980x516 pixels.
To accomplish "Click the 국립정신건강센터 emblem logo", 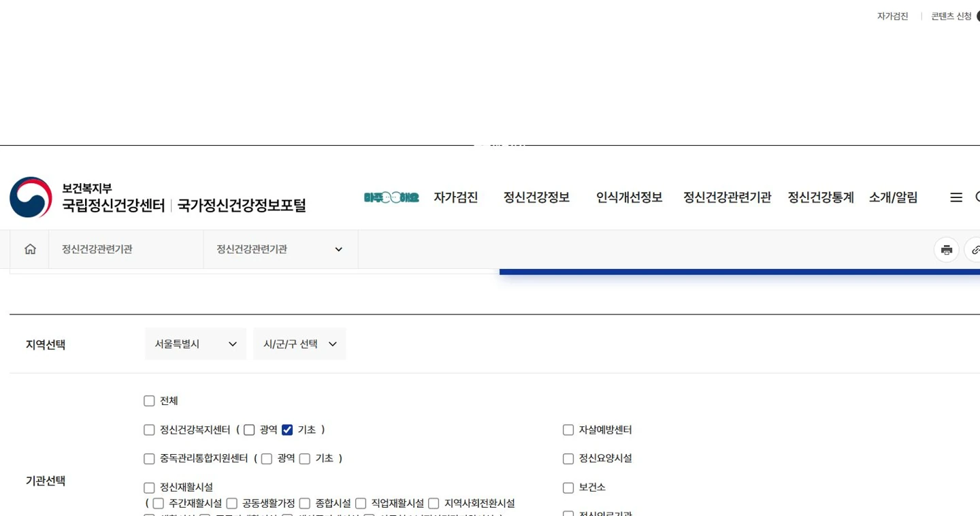I will click(x=31, y=197).
